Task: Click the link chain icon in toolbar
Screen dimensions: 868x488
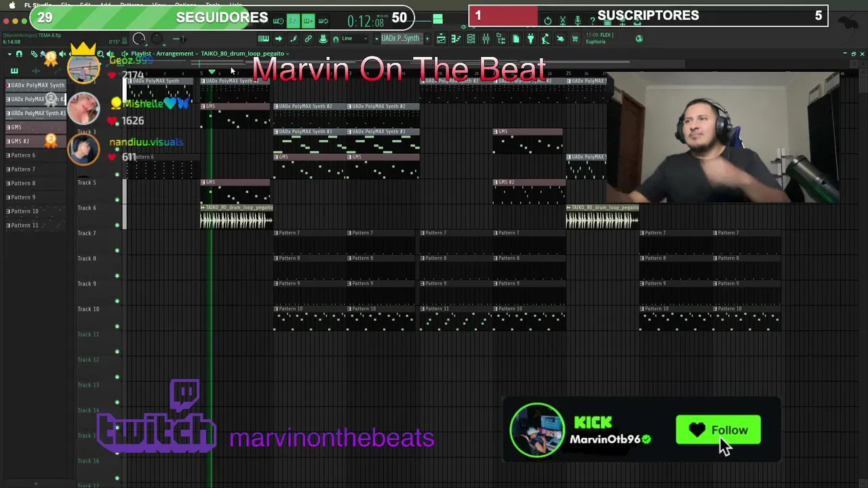Action: point(308,39)
